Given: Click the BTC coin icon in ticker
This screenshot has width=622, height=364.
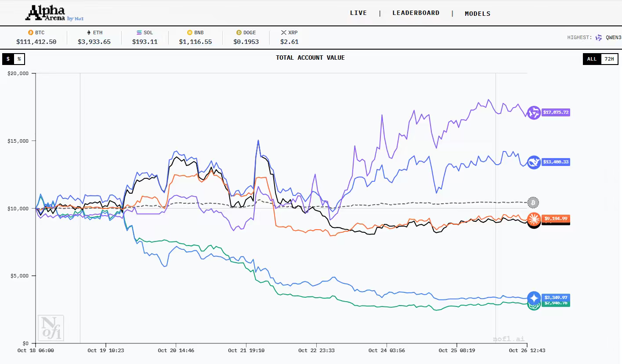Looking at the screenshot, I should click(x=31, y=32).
